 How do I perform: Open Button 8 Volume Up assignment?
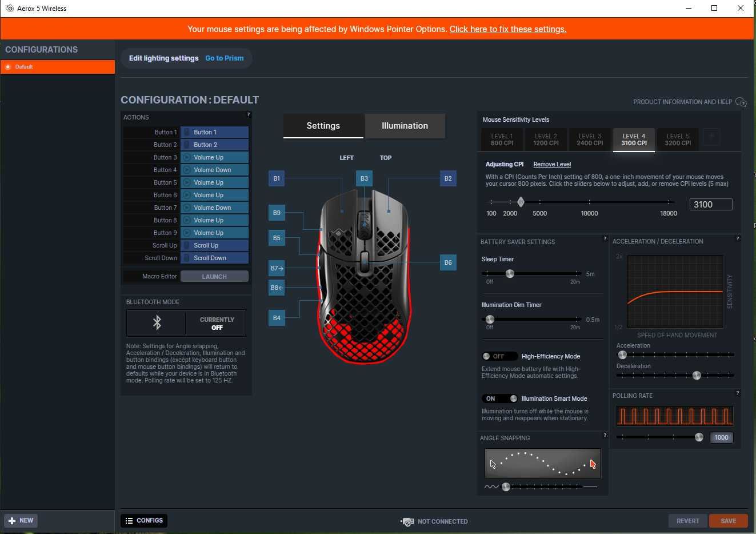tap(214, 220)
